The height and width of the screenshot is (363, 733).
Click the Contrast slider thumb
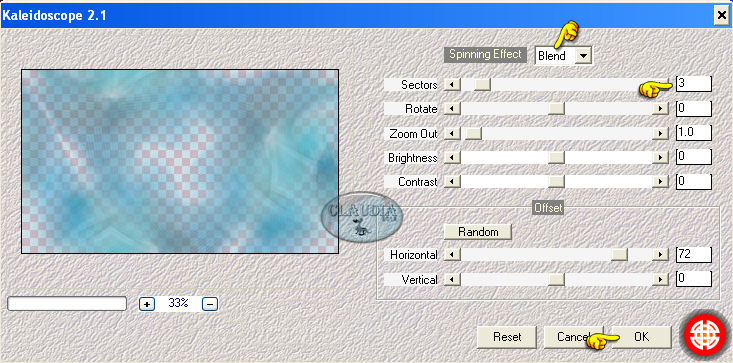click(556, 182)
